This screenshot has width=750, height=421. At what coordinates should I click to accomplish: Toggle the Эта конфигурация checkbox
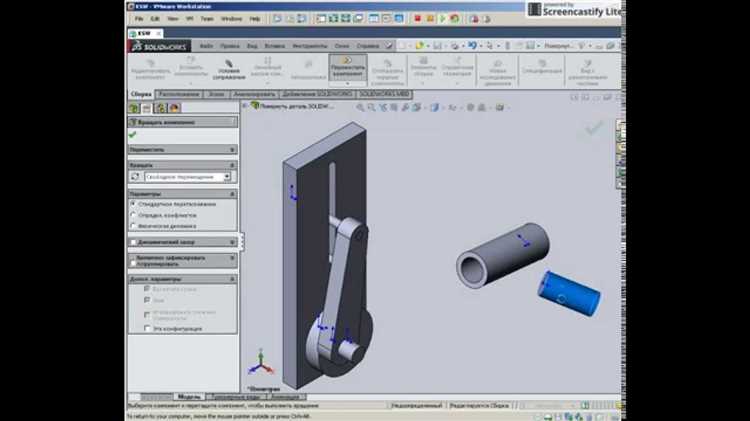(147, 329)
